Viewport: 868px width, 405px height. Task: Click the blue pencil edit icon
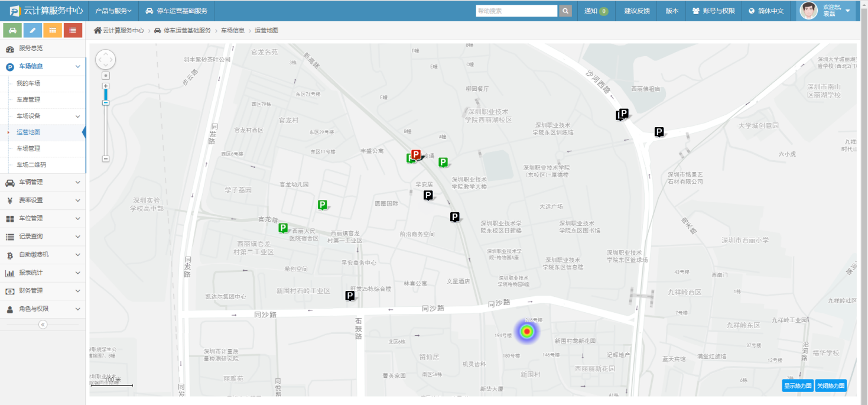[32, 30]
